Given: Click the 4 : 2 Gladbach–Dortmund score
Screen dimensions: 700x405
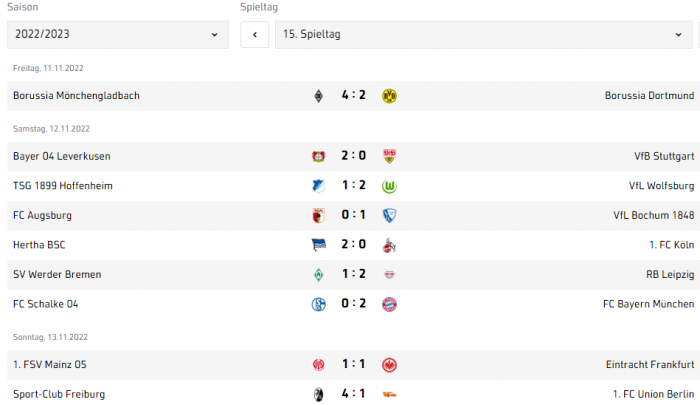Looking at the screenshot, I should (x=354, y=96).
